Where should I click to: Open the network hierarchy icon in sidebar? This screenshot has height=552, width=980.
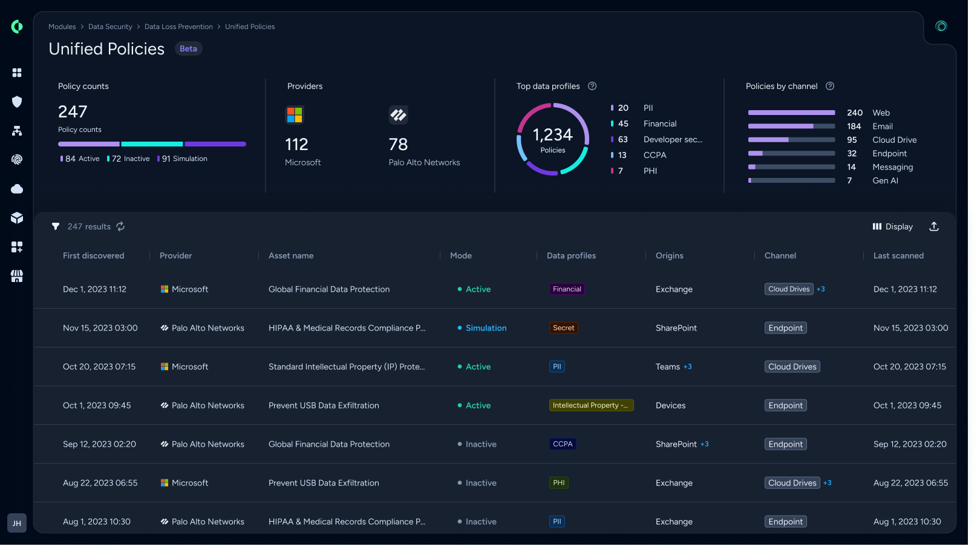17,132
